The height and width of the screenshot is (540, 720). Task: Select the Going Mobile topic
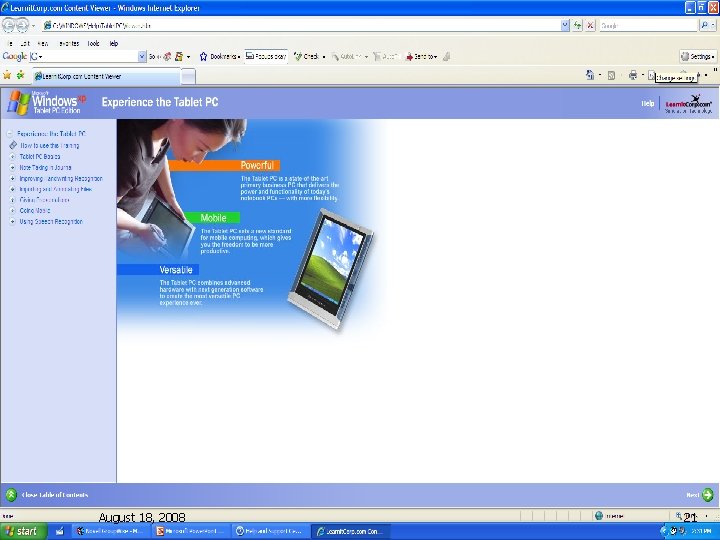(35, 211)
